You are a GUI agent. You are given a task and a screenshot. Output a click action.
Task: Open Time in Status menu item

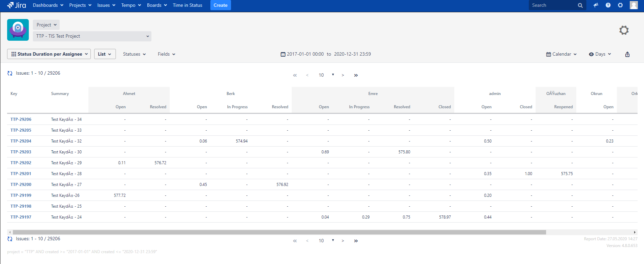(187, 5)
